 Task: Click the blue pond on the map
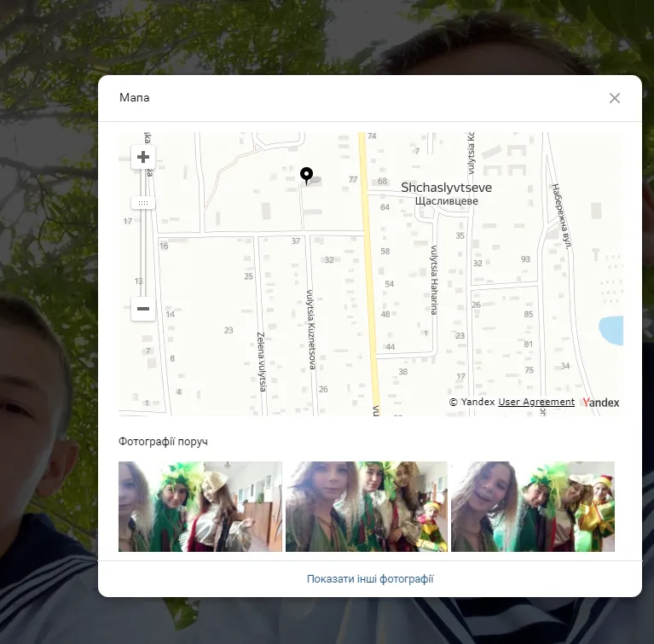pyautogui.click(x=611, y=329)
